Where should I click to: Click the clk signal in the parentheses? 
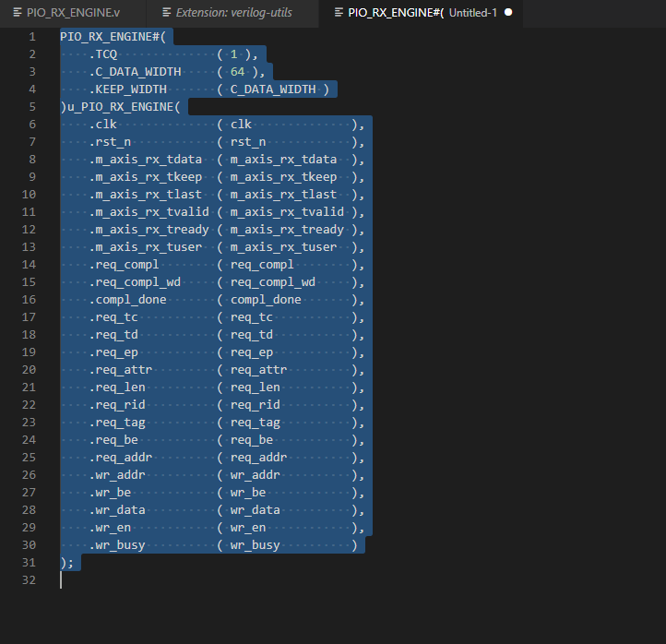(x=241, y=125)
